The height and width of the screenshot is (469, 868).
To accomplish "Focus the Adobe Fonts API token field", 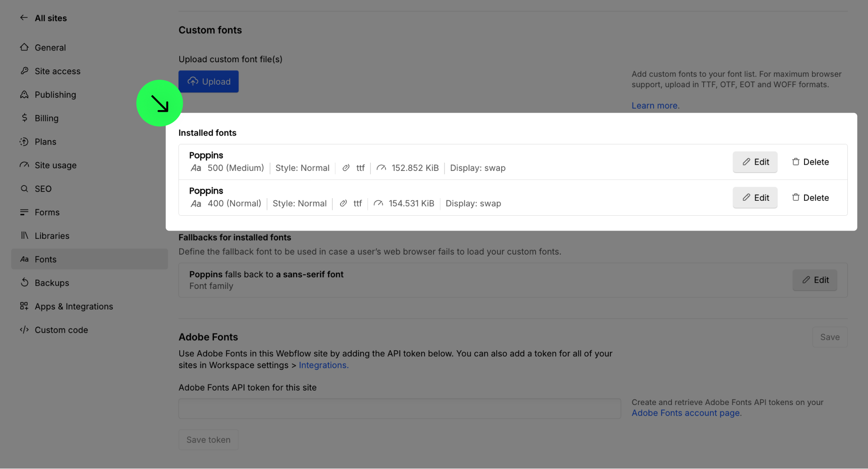I will tap(399, 409).
